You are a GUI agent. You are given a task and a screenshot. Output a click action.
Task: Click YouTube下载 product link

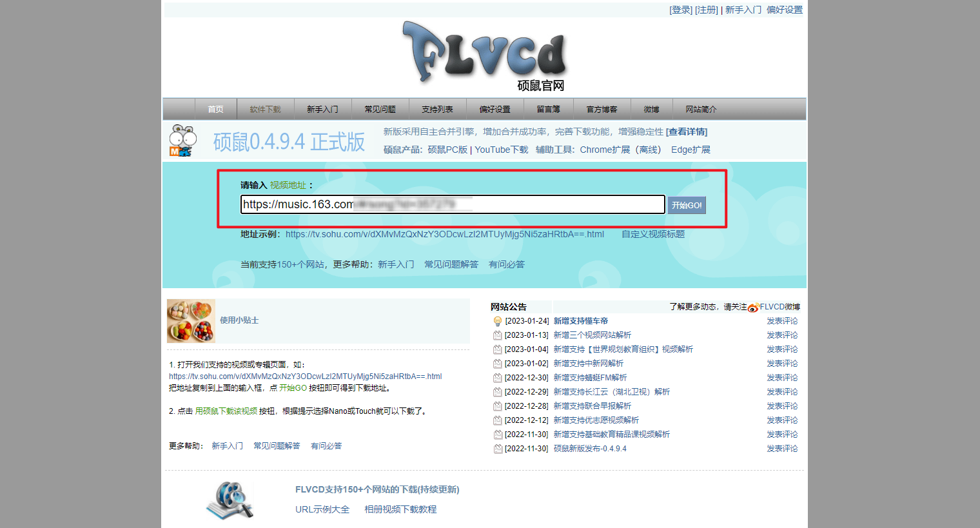(502, 150)
